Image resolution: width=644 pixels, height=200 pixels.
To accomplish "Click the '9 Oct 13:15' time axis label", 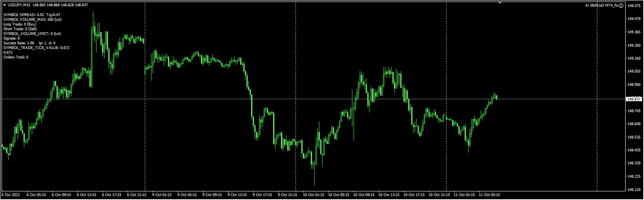I will pyautogui.click(x=237, y=195).
